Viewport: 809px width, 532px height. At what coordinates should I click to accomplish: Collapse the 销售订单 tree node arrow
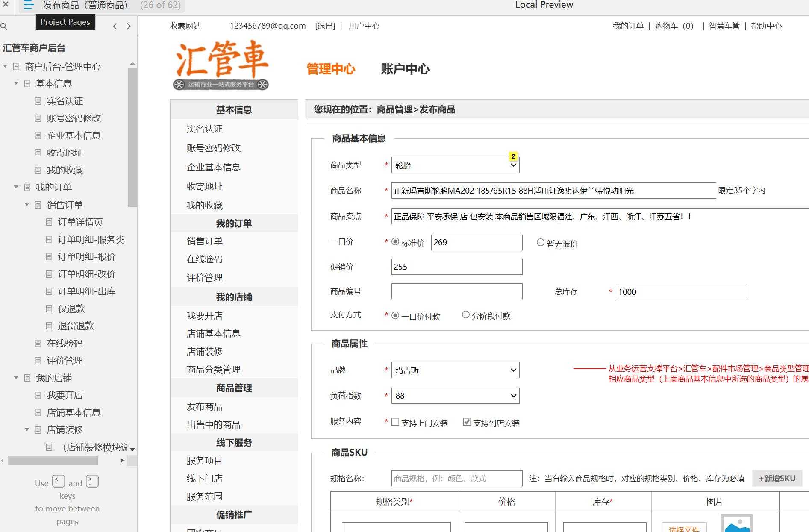tap(27, 205)
